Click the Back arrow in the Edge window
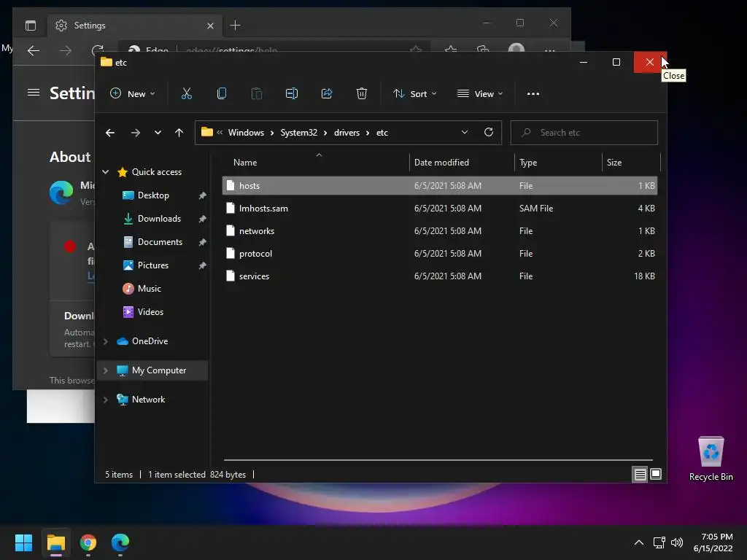The width and height of the screenshot is (747, 560). point(34,50)
